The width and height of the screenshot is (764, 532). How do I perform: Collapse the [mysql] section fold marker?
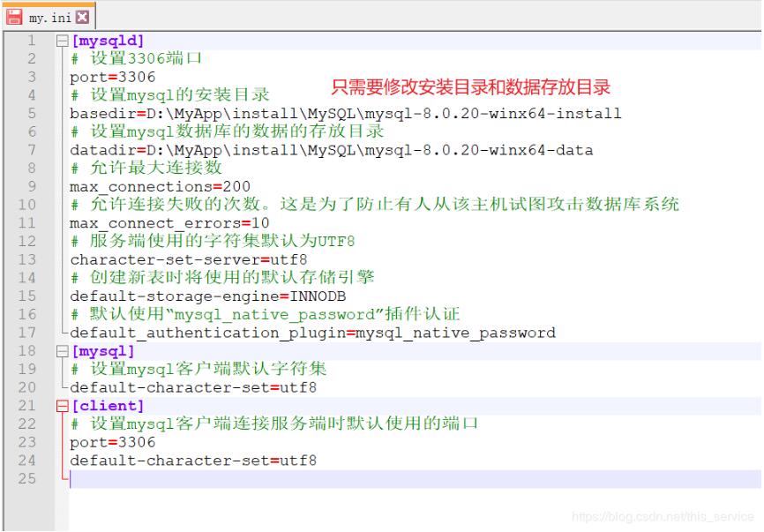(63, 351)
